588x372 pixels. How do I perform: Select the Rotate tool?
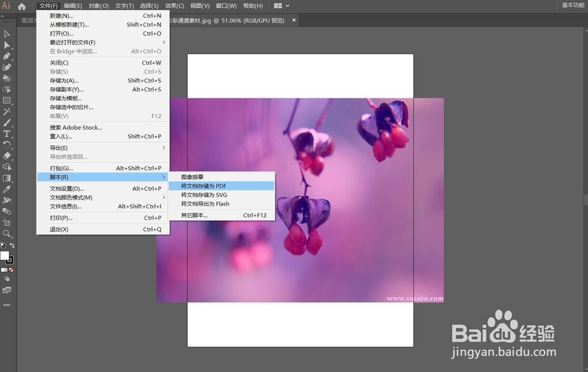pos(6,145)
